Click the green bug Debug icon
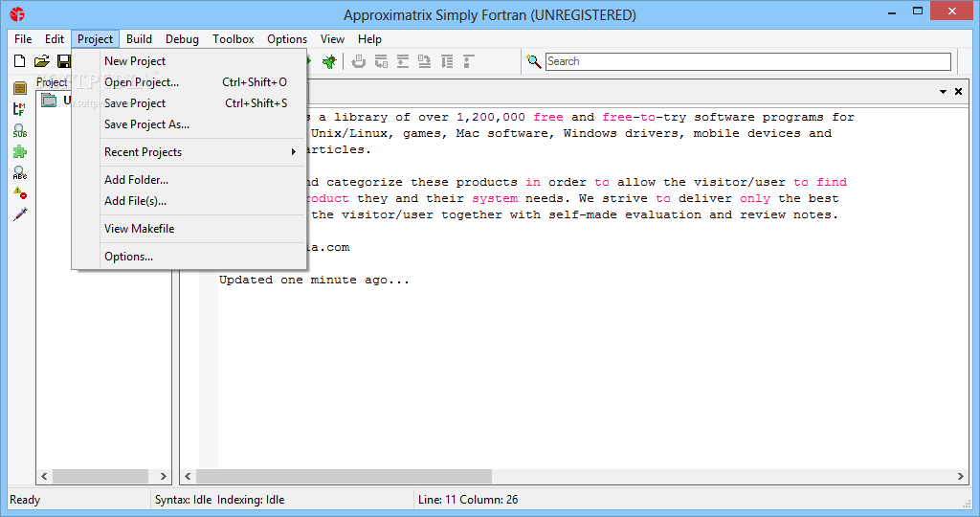The height and width of the screenshot is (517, 980). [x=329, y=61]
